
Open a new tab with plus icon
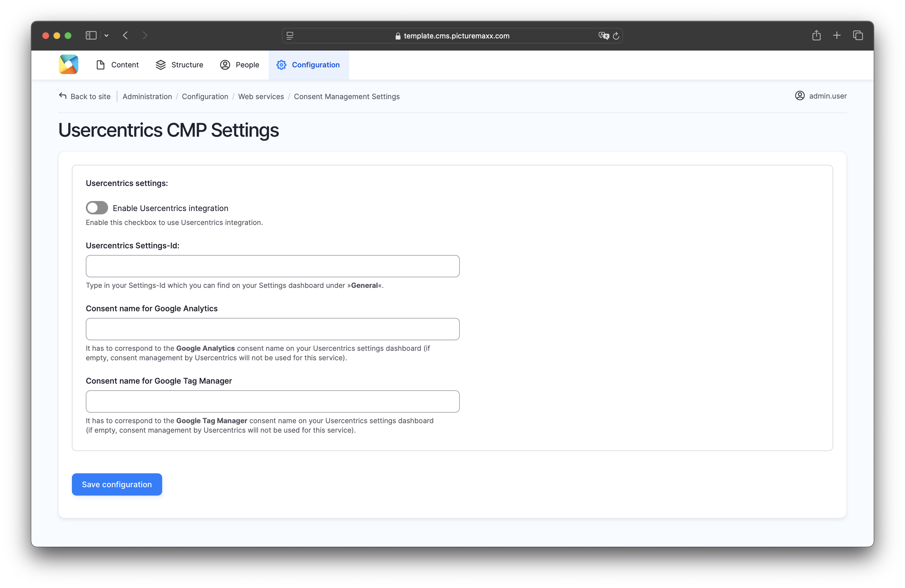click(x=836, y=35)
